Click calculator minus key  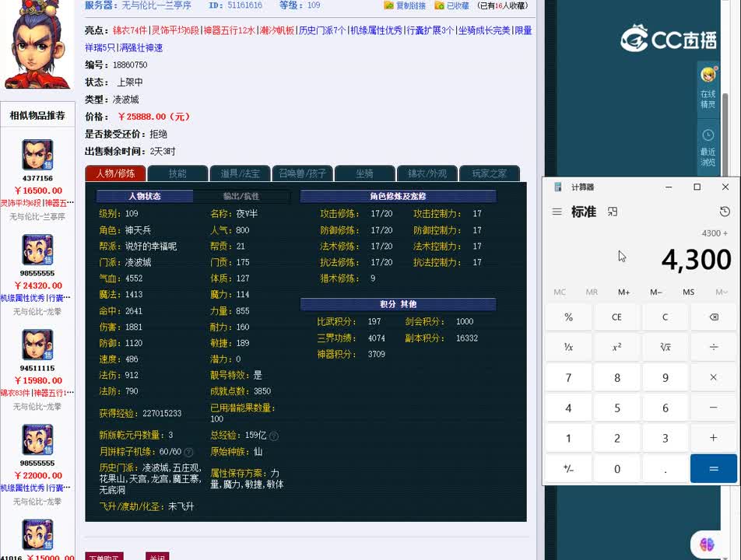click(x=714, y=408)
